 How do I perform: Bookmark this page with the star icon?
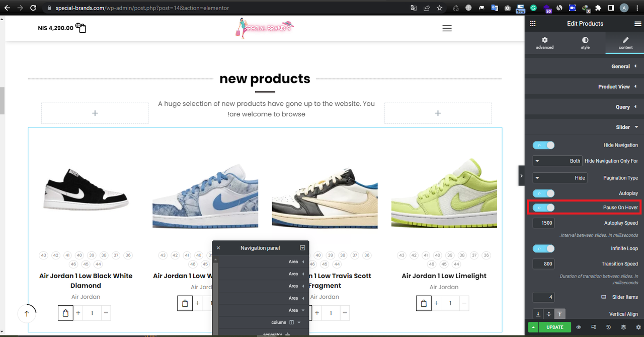[x=440, y=8]
